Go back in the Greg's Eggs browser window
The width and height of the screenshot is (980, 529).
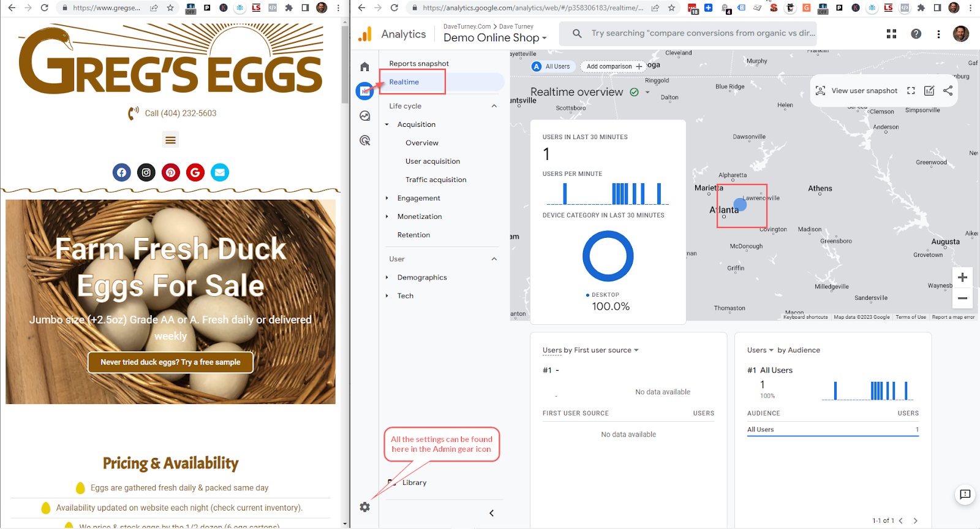tap(11, 8)
